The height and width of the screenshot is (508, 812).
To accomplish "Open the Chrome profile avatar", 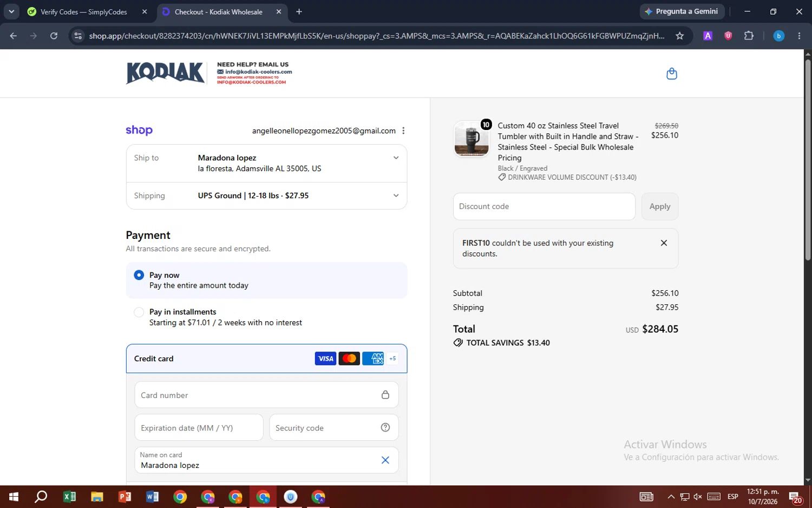I will (778, 36).
